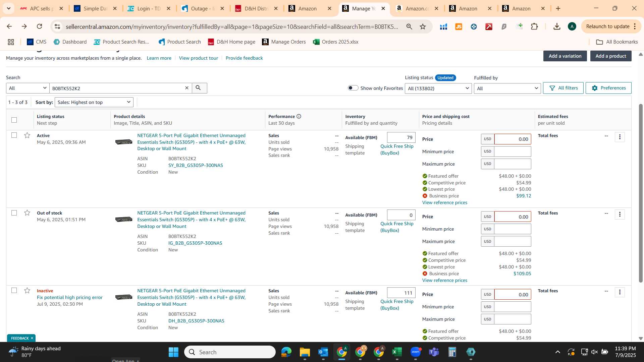Open the zoom magnifier in address bar
The height and width of the screenshot is (362, 644).
coord(409,26)
